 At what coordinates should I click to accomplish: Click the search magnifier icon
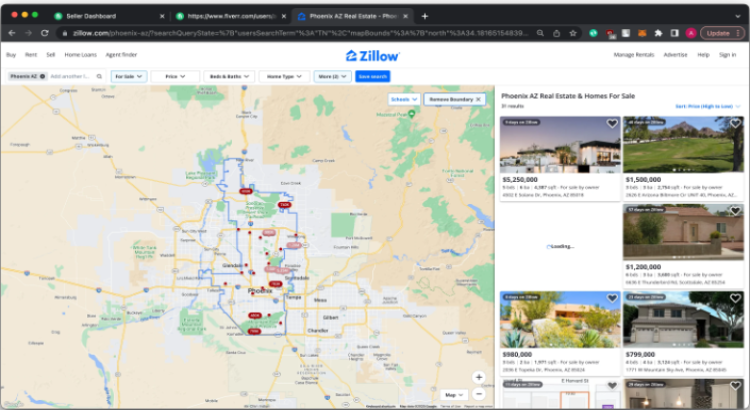99,76
